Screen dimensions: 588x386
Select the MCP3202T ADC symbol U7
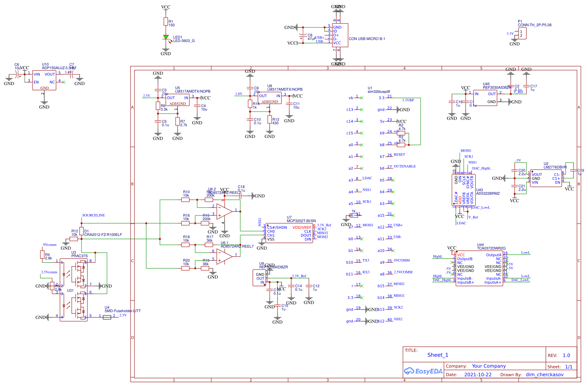[289, 233]
